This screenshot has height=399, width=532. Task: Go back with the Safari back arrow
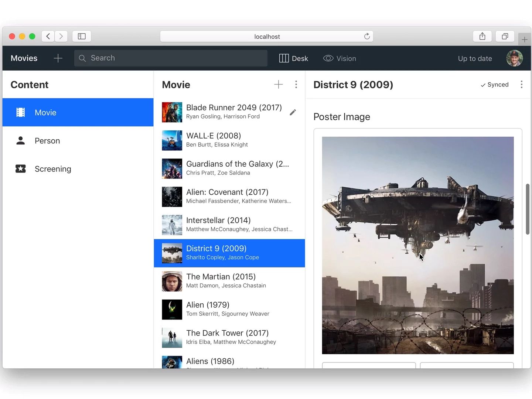tap(48, 36)
